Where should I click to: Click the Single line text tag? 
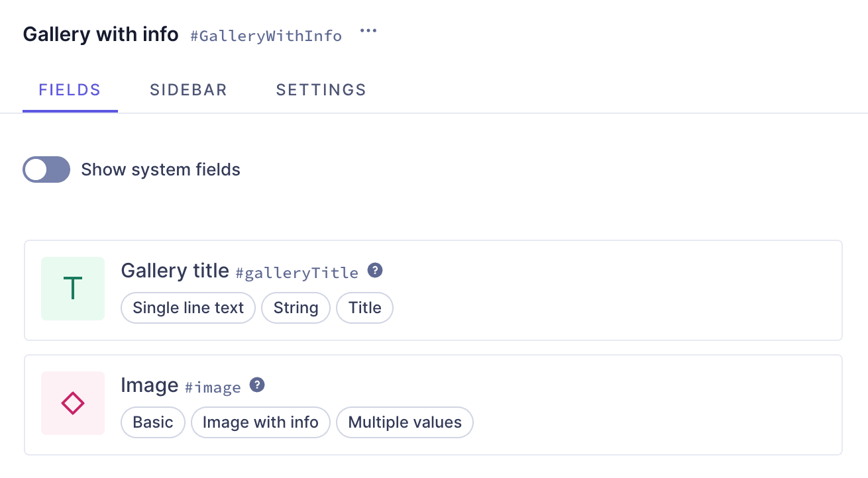(188, 308)
